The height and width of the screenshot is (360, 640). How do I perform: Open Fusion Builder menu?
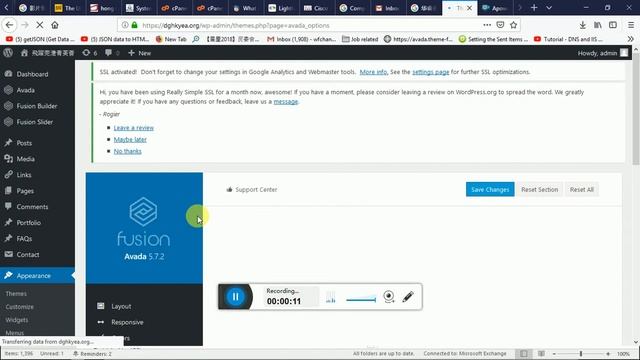click(37, 106)
